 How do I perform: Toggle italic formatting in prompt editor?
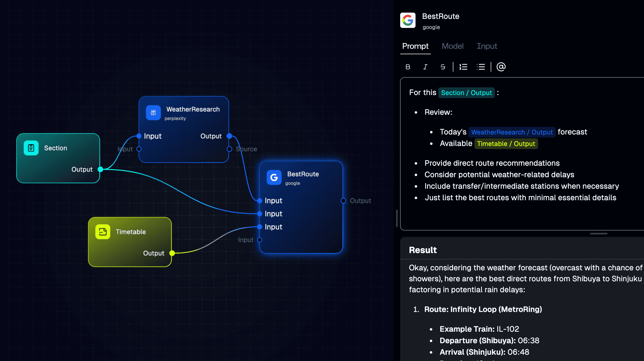[425, 67]
